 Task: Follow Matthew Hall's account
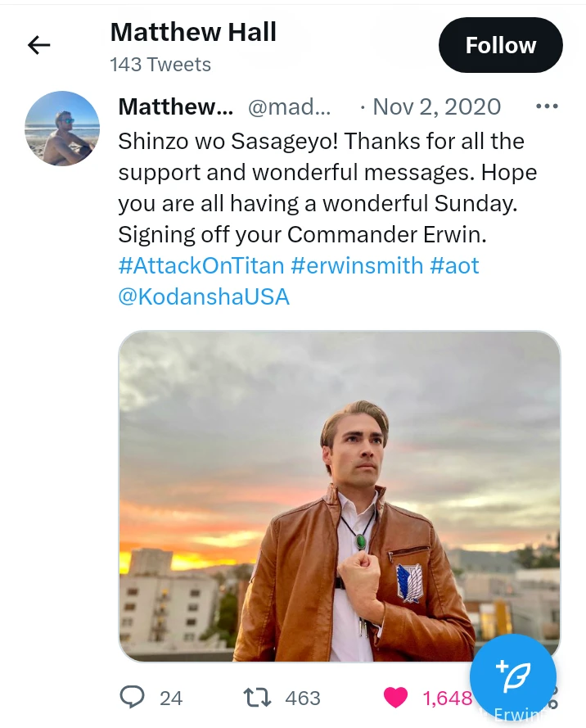(500, 45)
